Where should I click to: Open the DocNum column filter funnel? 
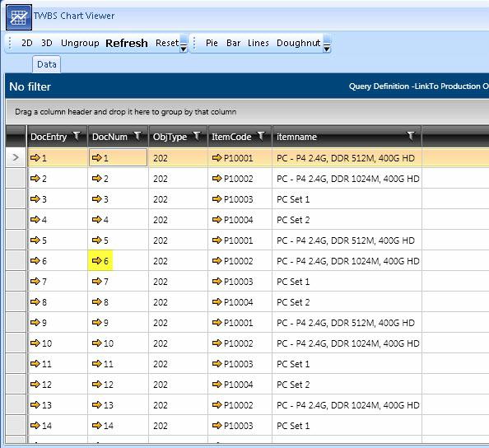pos(137,136)
